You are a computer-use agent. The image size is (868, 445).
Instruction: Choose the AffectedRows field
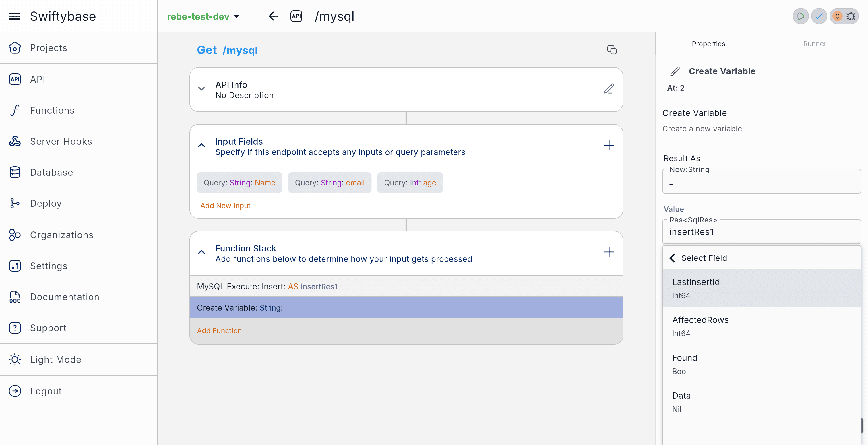click(x=762, y=326)
